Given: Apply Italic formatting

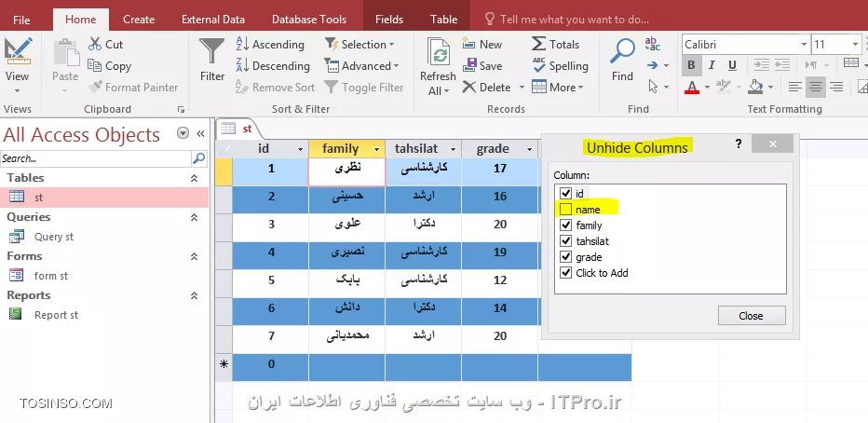Looking at the screenshot, I should tap(712, 65).
